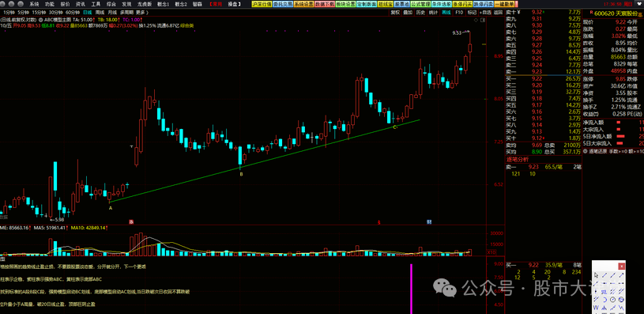
Task: Open the 功能 menu
Action: point(50,4)
